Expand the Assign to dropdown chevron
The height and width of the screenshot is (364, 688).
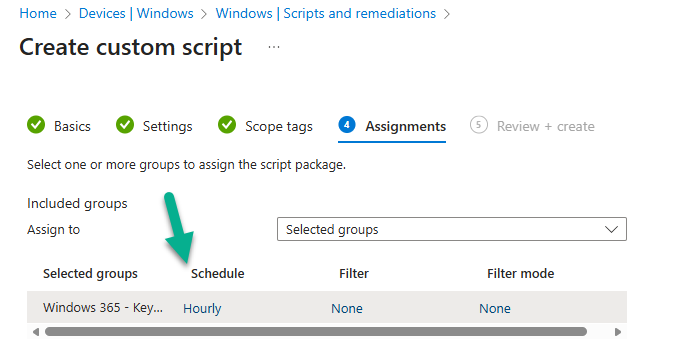(x=611, y=229)
